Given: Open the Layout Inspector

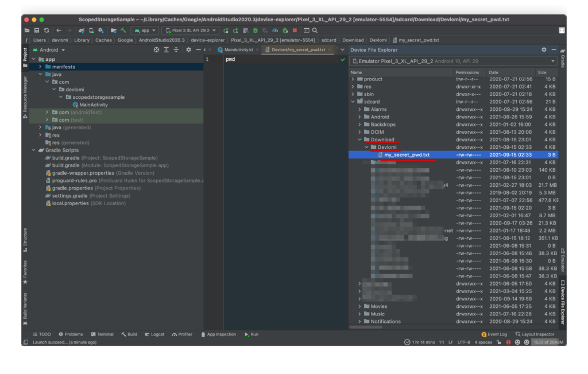Looking at the screenshot, I should (537, 334).
